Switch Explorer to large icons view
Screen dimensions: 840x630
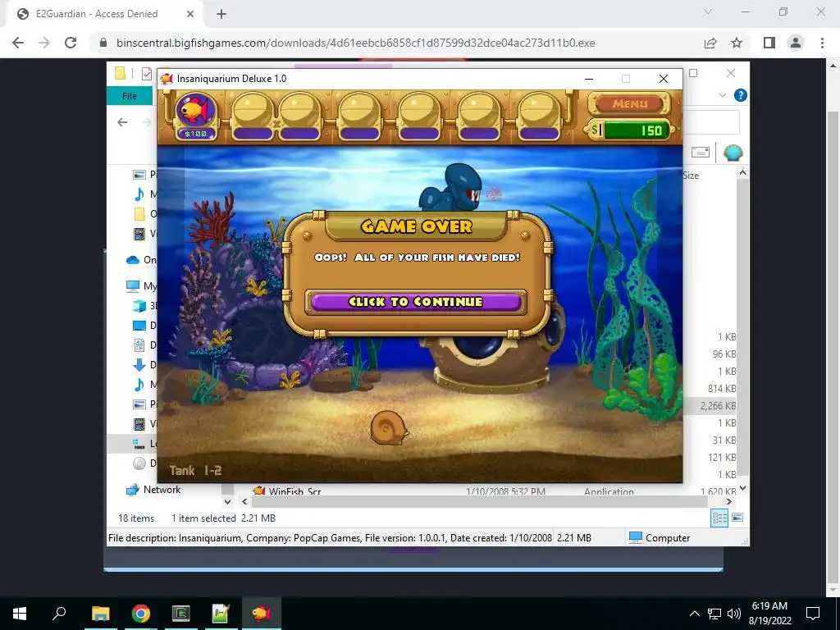click(x=737, y=518)
